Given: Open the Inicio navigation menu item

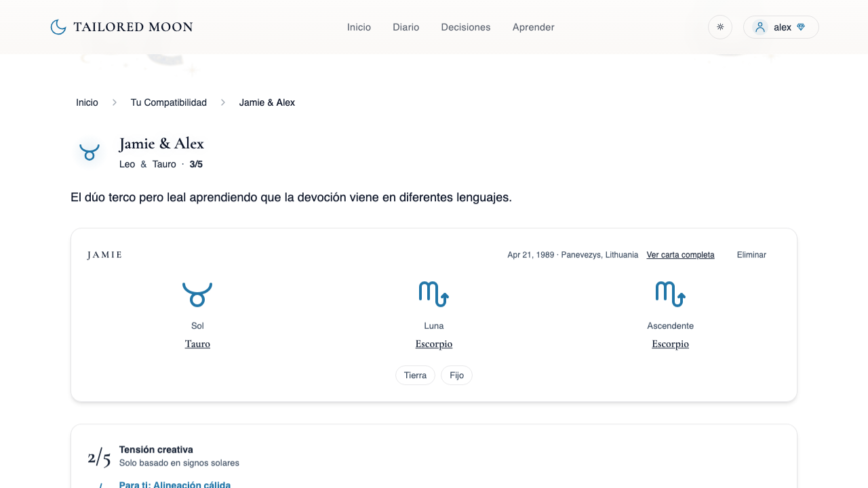Looking at the screenshot, I should [359, 27].
